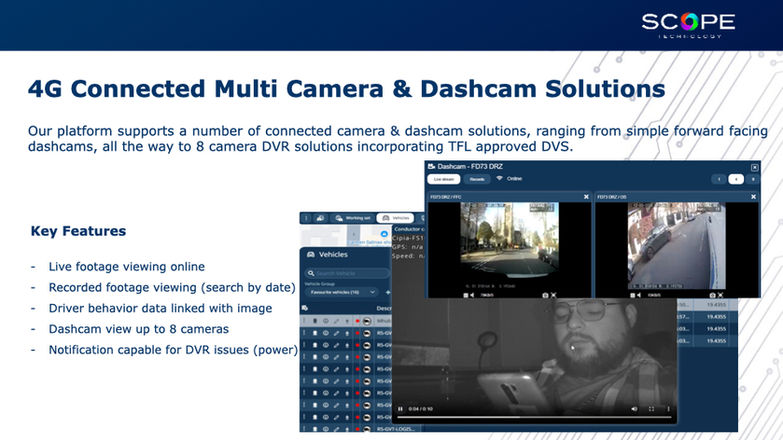Close the Dashcam - FD73 DRZ window
The image size is (783, 440).
click(x=755, y=167)
